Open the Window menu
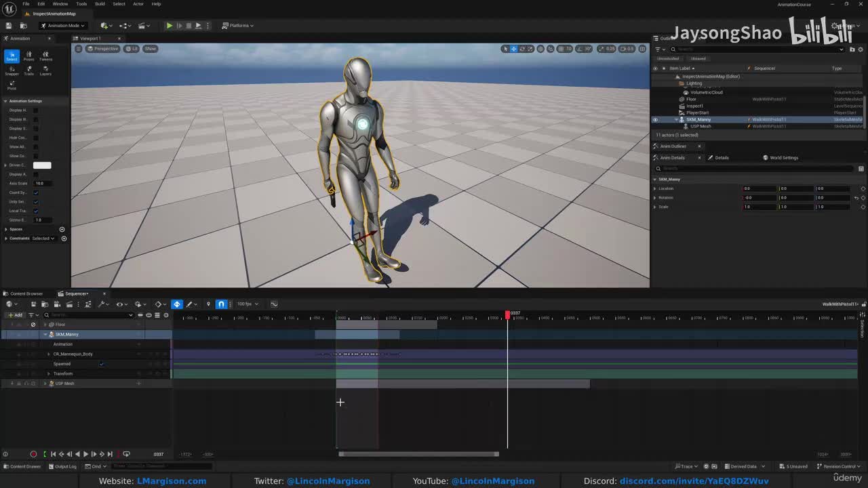The height and width of the screenshot is (488, 868). click(60, 4)
